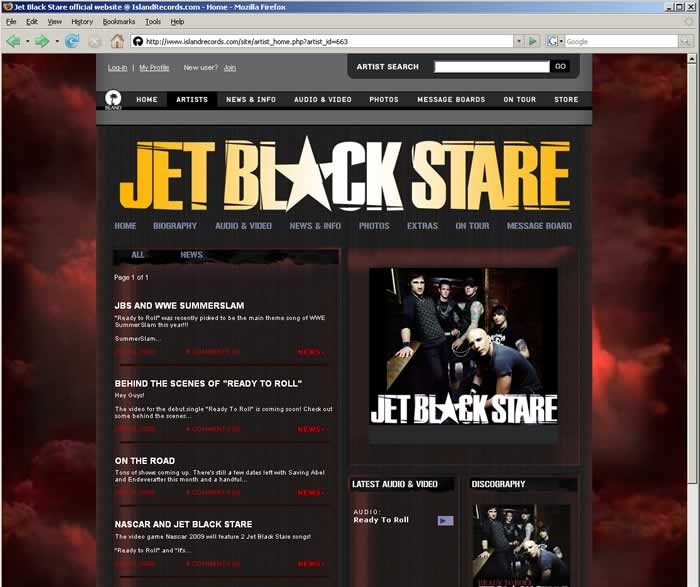
Task: Click the search magnifier button
Action: [x=685, y=42]
